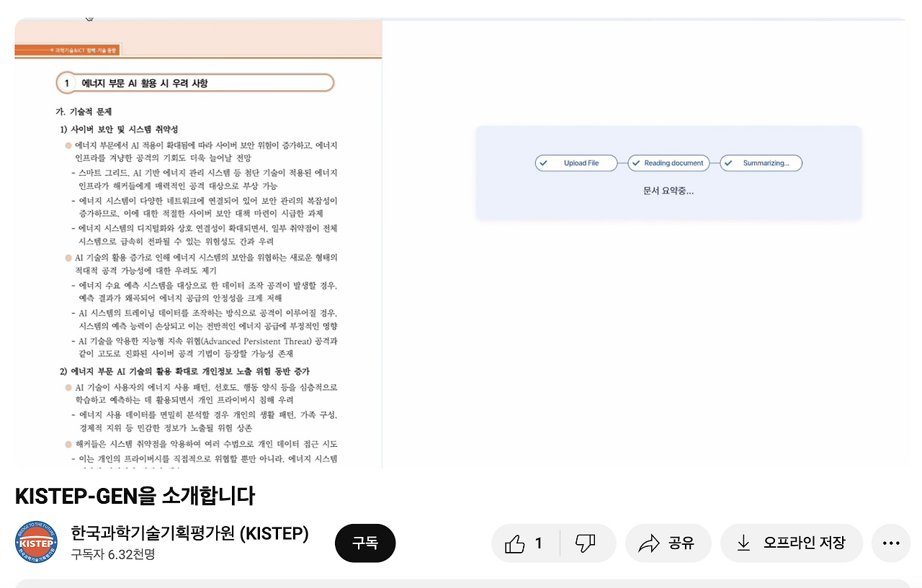Toggle dislike with the thumbs-down button
The width and height of the screenshot is (922, 588).
(x=585, y=543)
